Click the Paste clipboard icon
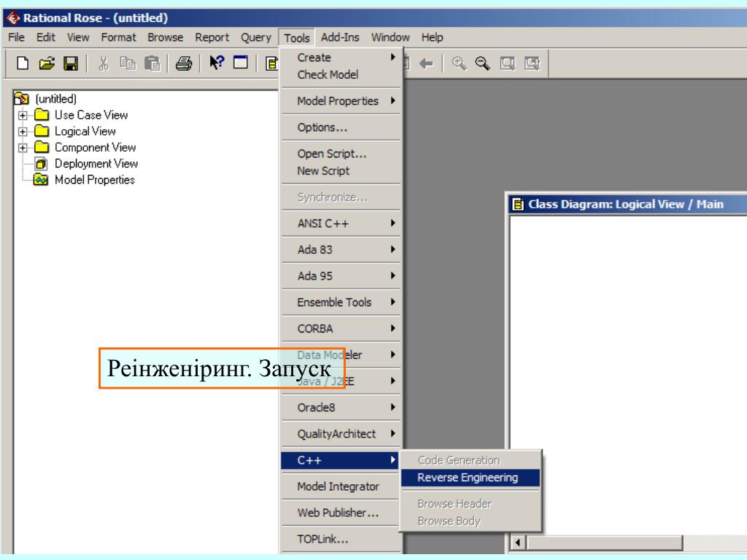 tap(152, 63)
